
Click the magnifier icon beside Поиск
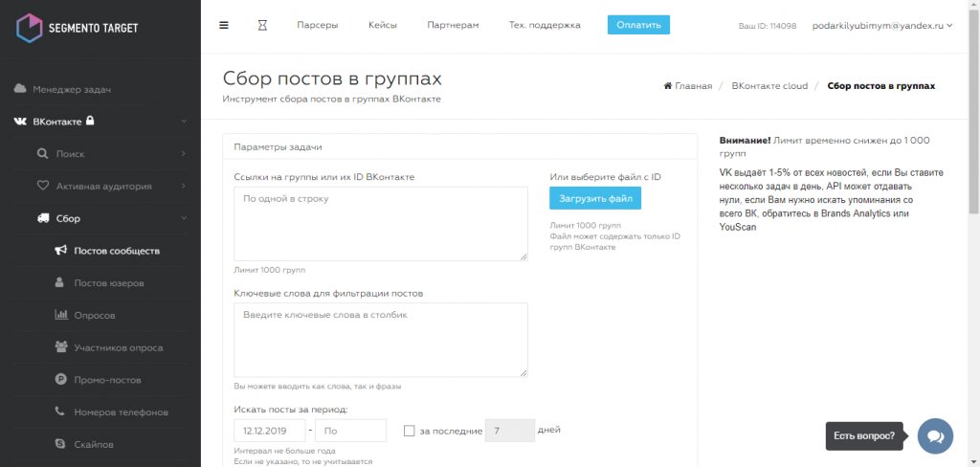pos(42,154)
